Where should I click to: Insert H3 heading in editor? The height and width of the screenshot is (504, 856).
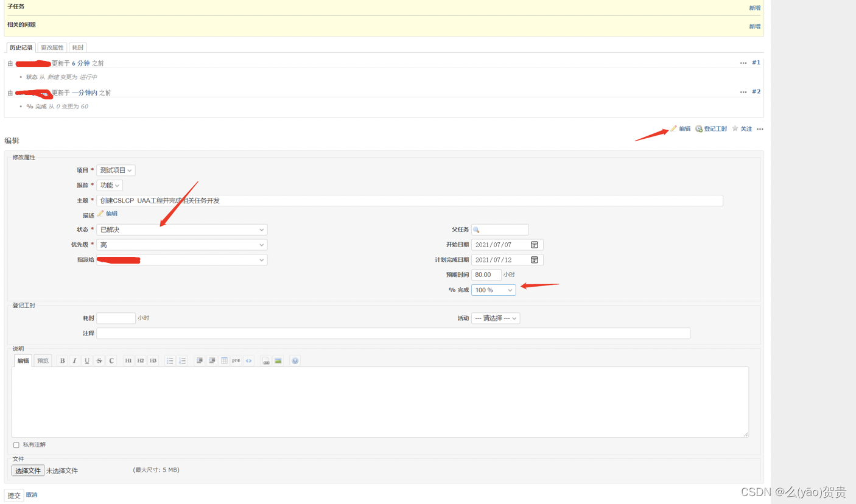pos(153,361)
